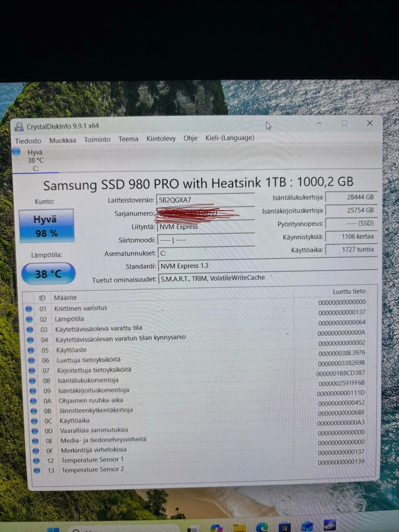This screenshot has width=399, height=532.
Task: Click the Tuetut ominaisuudet features field
Action: click(268, 278)
